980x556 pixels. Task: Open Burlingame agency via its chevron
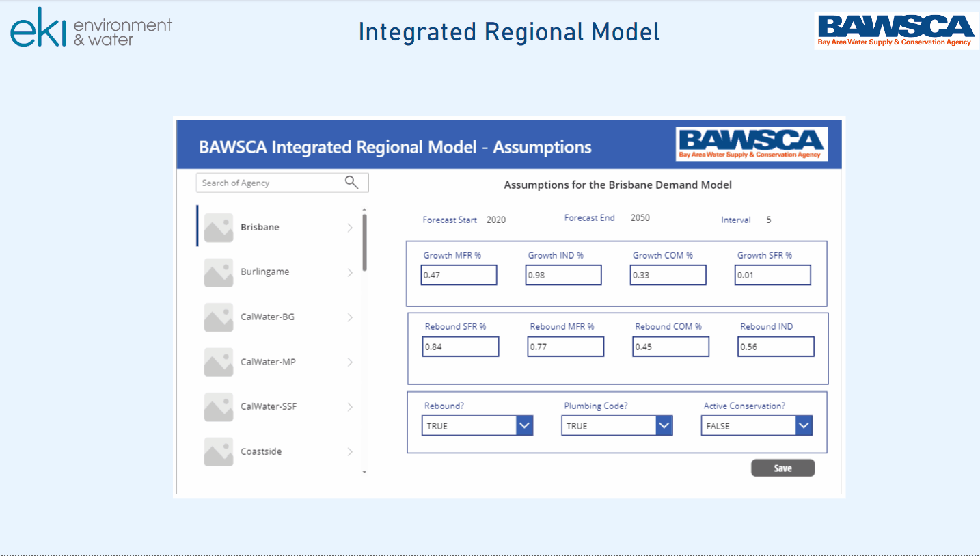point(350,272)
